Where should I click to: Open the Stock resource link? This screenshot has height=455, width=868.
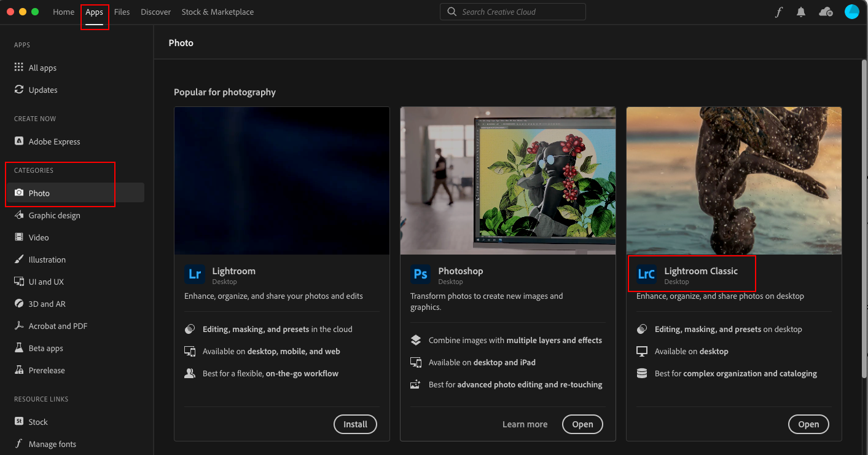coord(38,421)
